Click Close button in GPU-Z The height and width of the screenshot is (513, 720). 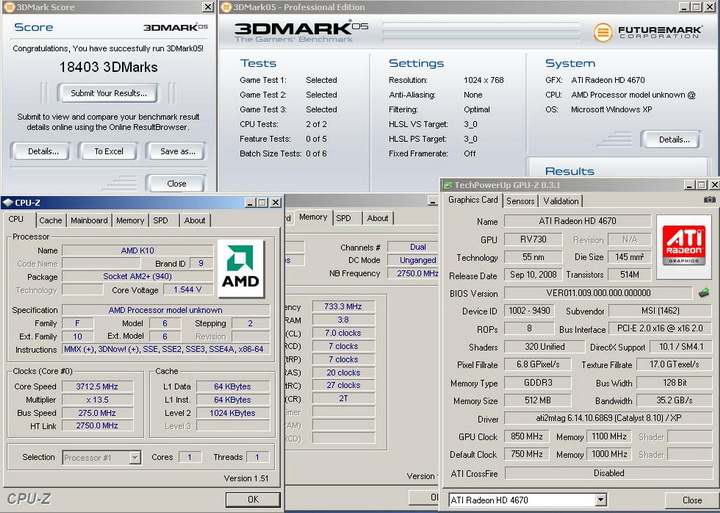point(692,500)
